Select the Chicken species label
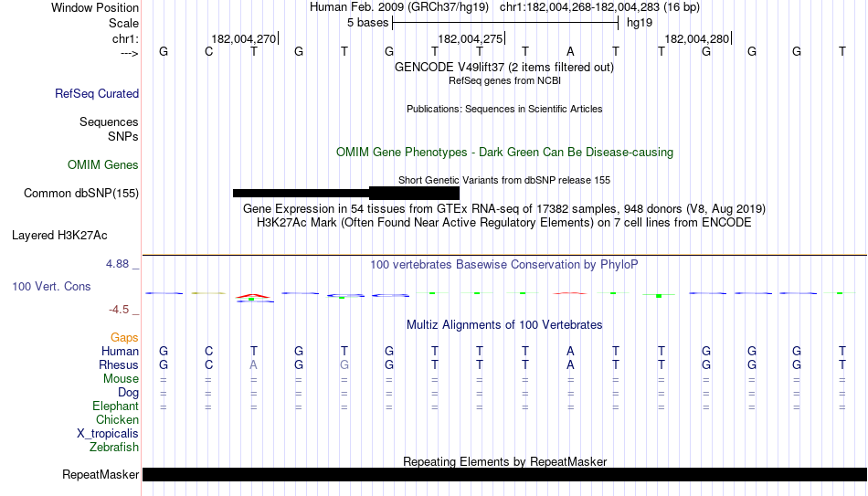The height and width of the screenshot is (496, 868). 117,420
